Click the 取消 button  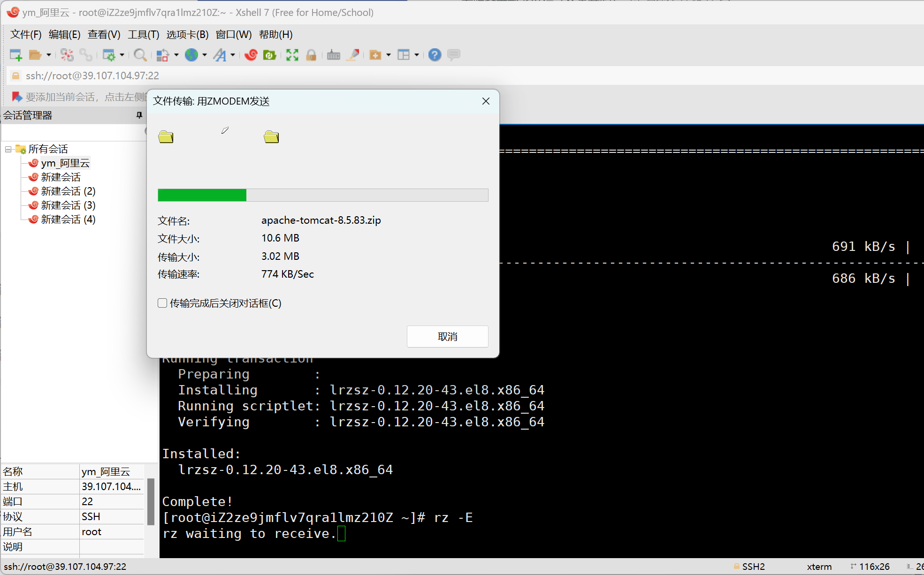[x=447, y=336]
